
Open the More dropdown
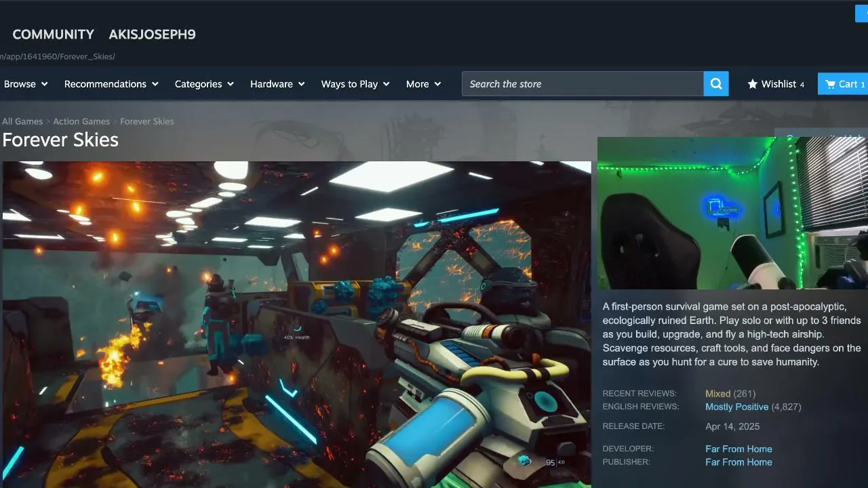pos(423,84)
